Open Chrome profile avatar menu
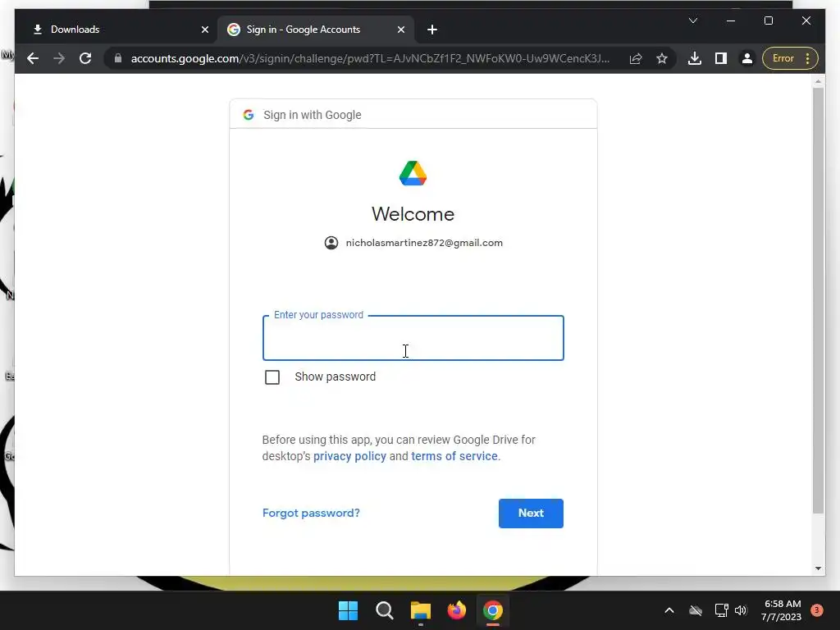Screen dimensions: 840x630 (x=746, y=58)
